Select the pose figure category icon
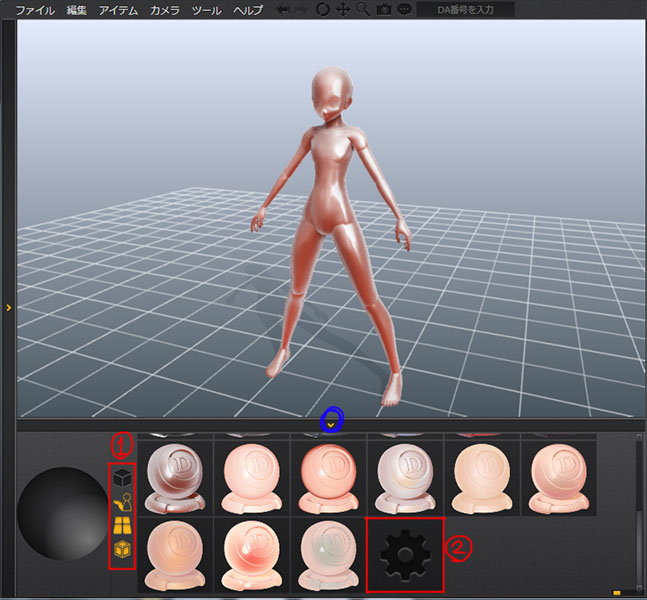Image resolution: width=647 pixels, height=600 pixels. pyautogui.click(x=122, y=501)
